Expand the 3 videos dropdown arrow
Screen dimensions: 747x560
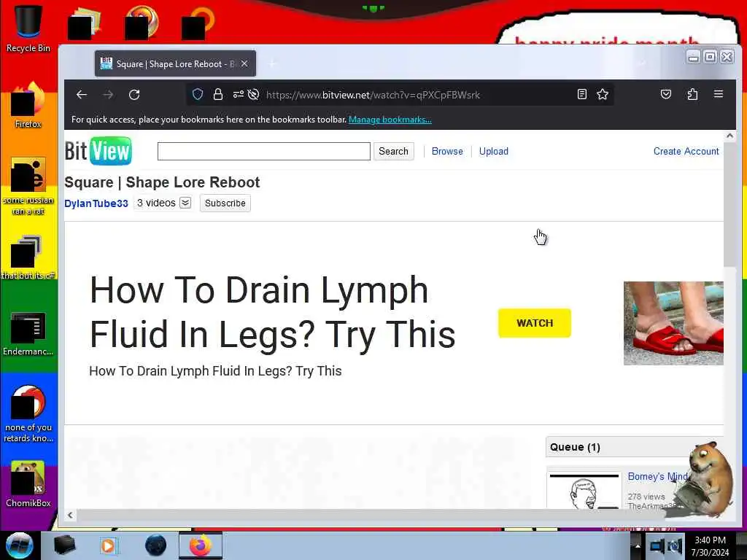pyautogui.click(x=185, y=203)
